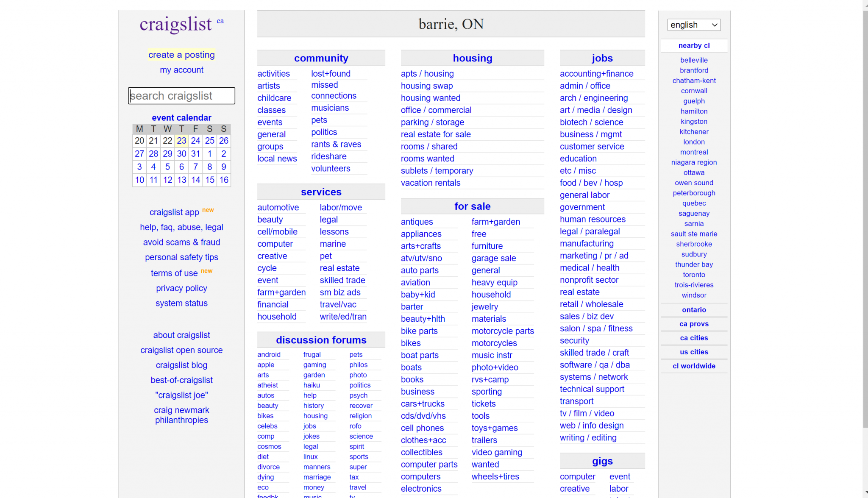Screen dimensions: 868x498
Task: Open the for sale section heading
Action: (x=472, y=206)
